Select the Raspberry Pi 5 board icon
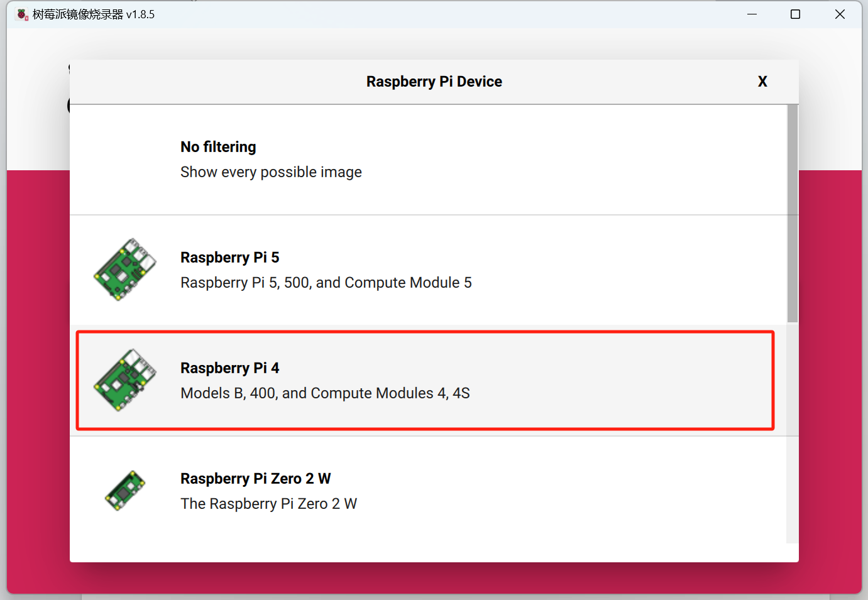The height and width of the screenshot is (600, 868). click(125, 270)
